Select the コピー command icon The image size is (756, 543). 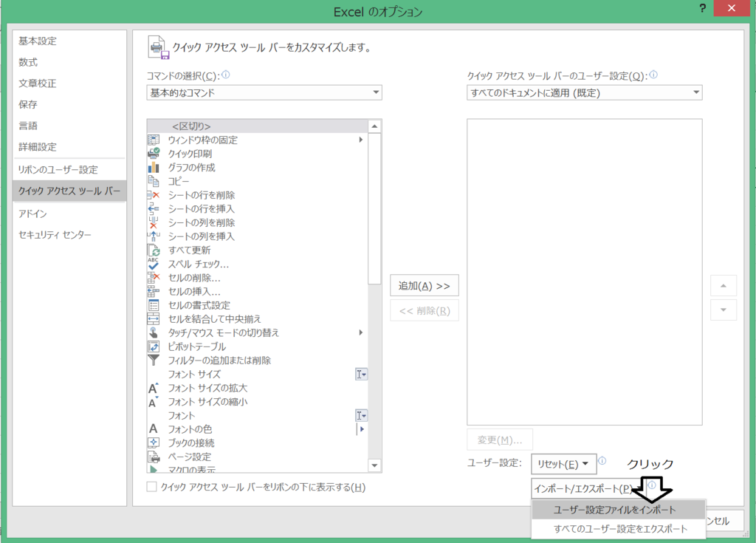point(154,181)
